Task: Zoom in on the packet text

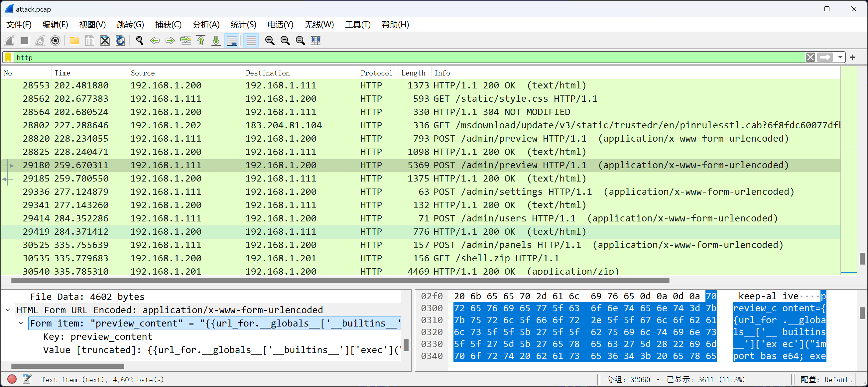Action: (270, 41)
